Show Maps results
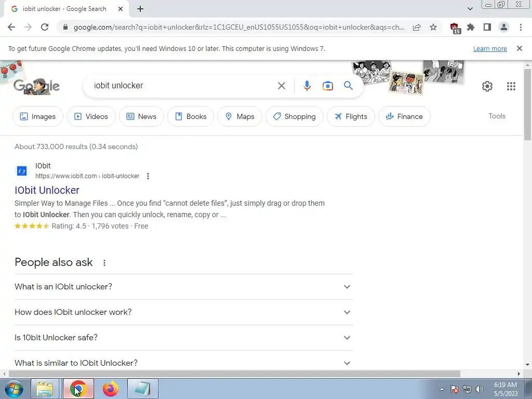The image size is (532, 399). click(240, 116)
